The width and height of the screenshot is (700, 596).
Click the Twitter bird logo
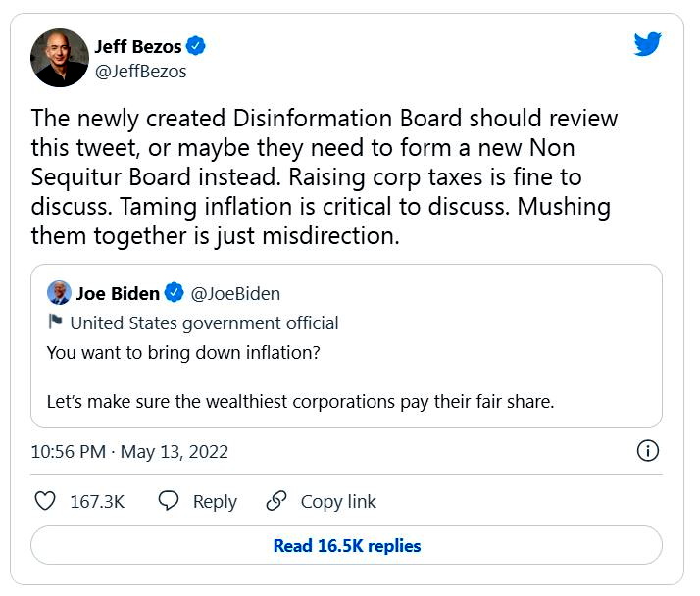pos(647,44)
